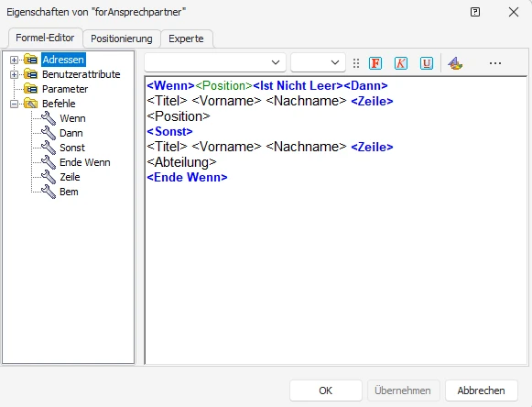
Task: Select the Ende Wenn command
Action: click(x=85, y=162)
